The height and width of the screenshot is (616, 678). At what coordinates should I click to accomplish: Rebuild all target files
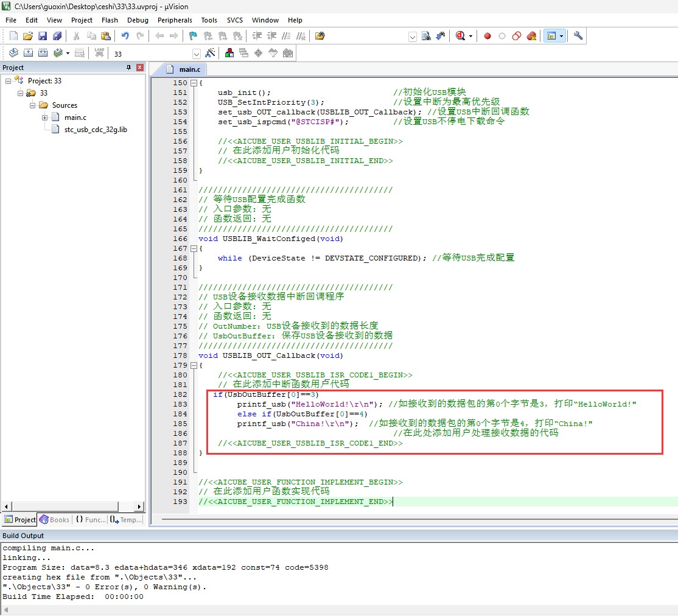[x=43, y=53]
